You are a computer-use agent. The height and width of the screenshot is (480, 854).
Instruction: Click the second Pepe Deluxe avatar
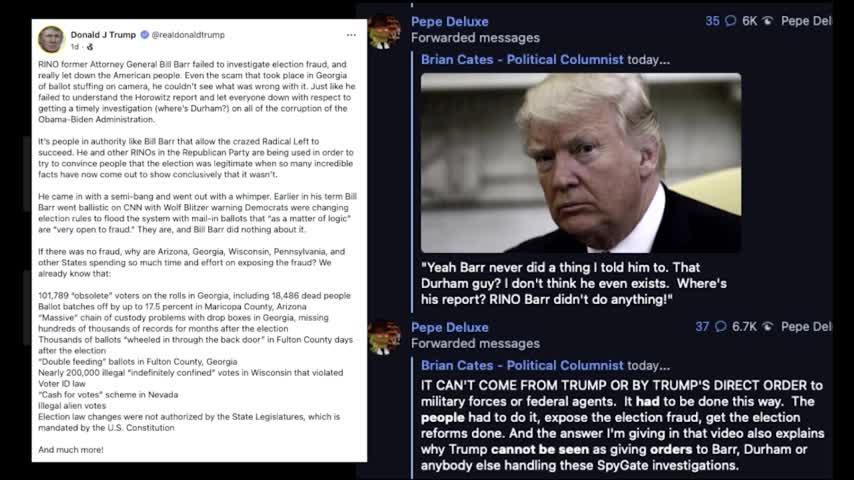point(385,337)
